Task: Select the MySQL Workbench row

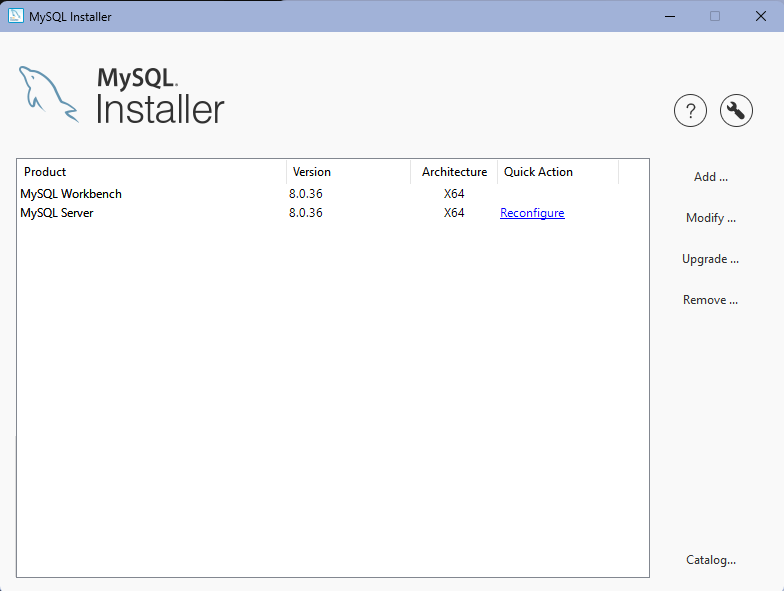Action: 332,194
